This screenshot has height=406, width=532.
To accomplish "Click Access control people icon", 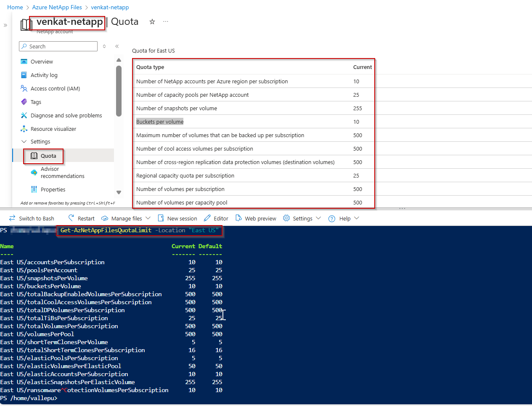I will coord(24,88).
